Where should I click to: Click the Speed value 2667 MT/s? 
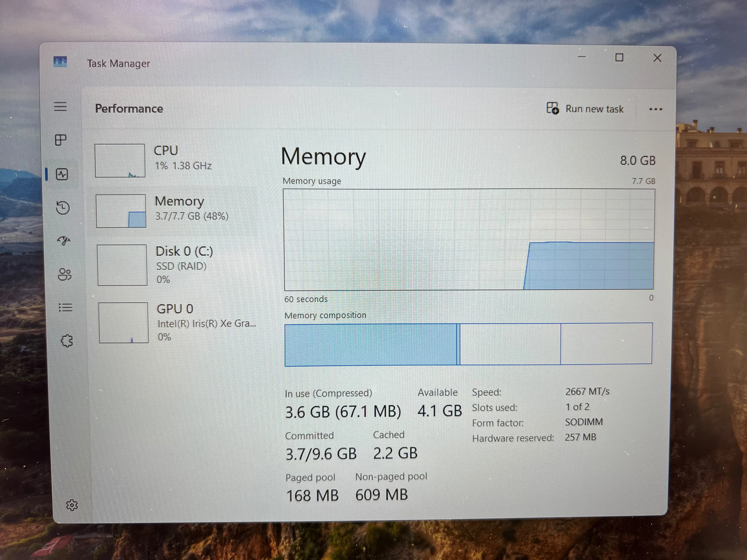[x=587, y=391]
